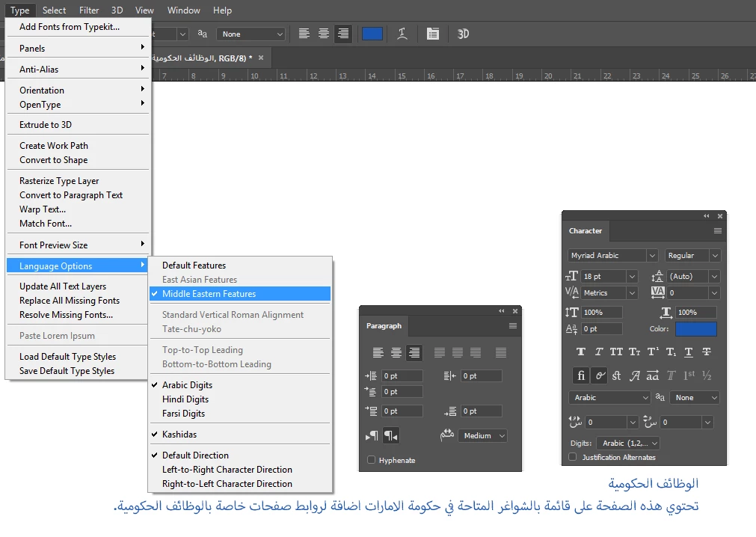Choose Middle Eastern Features
756x537 pixels.
(239, 294)
